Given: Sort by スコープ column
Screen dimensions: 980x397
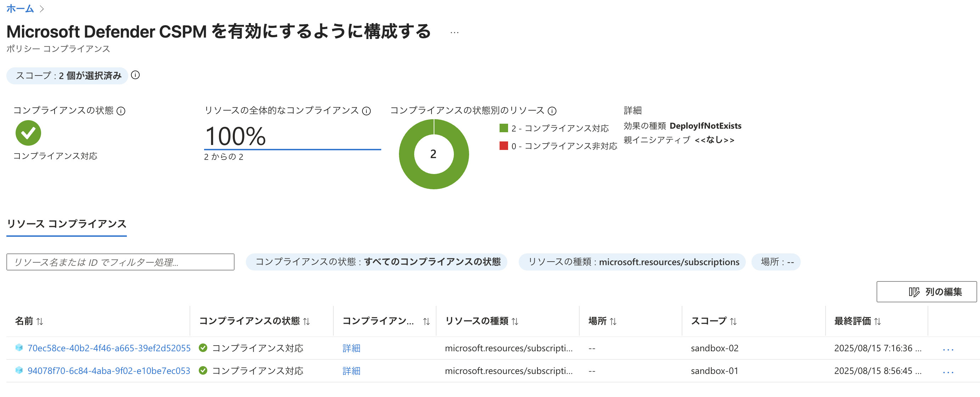Looking at the screenshot, I should [714, 321].
